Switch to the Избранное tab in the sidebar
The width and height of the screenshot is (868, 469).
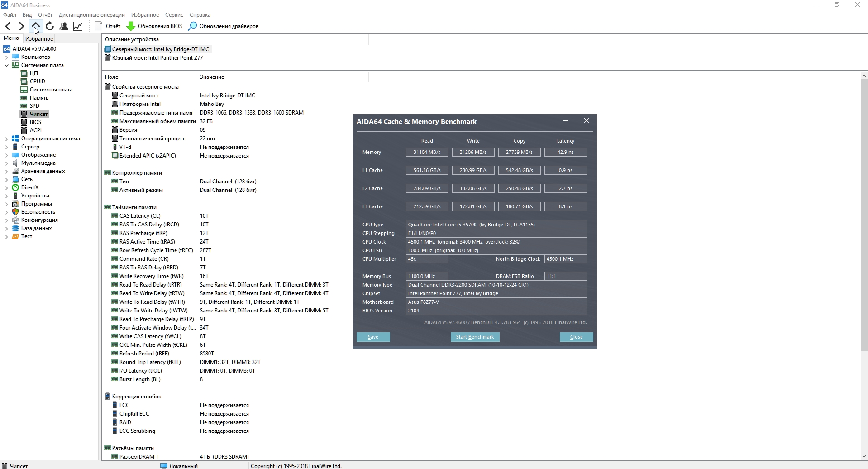click(x=39, y=39)
